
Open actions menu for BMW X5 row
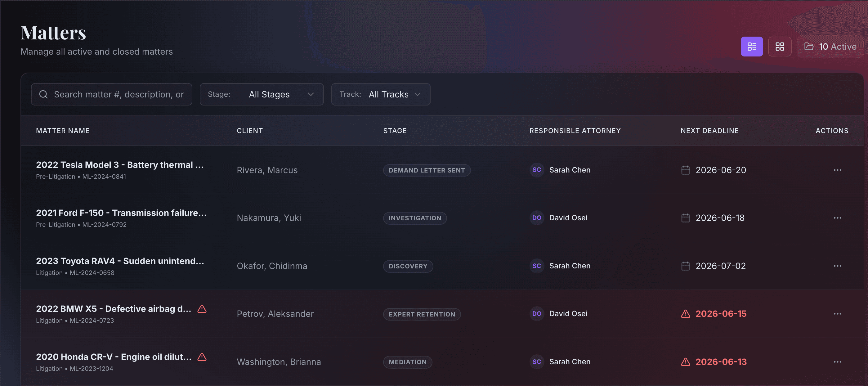coord(837,314)
